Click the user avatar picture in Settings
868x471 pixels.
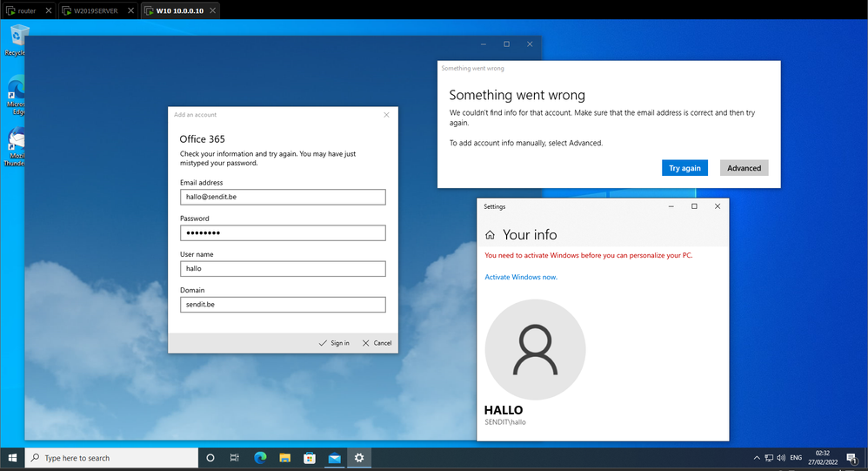click(x=535, y=350)
